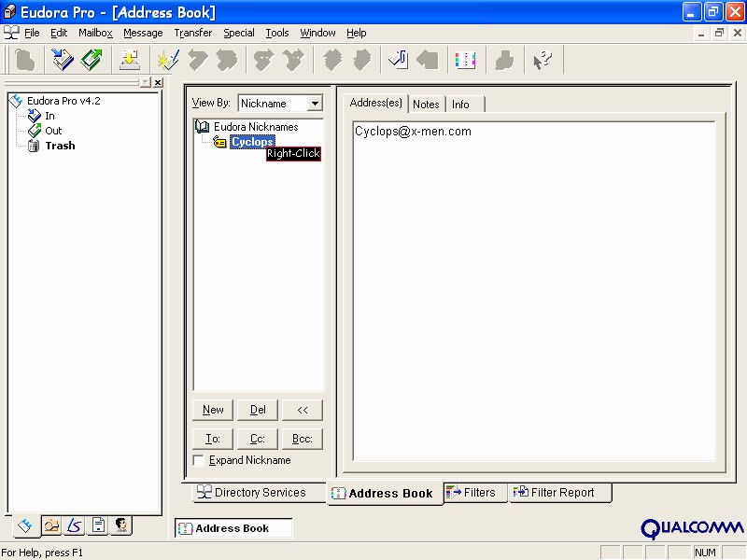747x560 pixels.
Task: Open the View By Nickname dropdown
Action: click(x=315, y=104)
